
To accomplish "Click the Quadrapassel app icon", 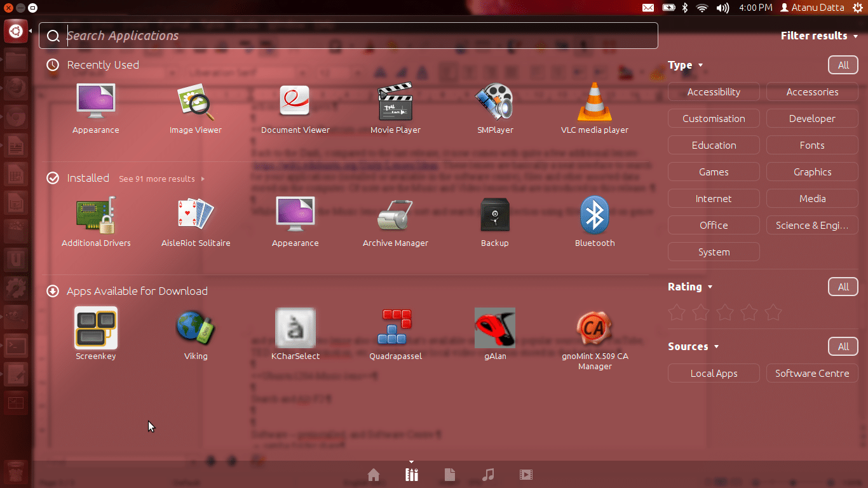I will [395, 329].
